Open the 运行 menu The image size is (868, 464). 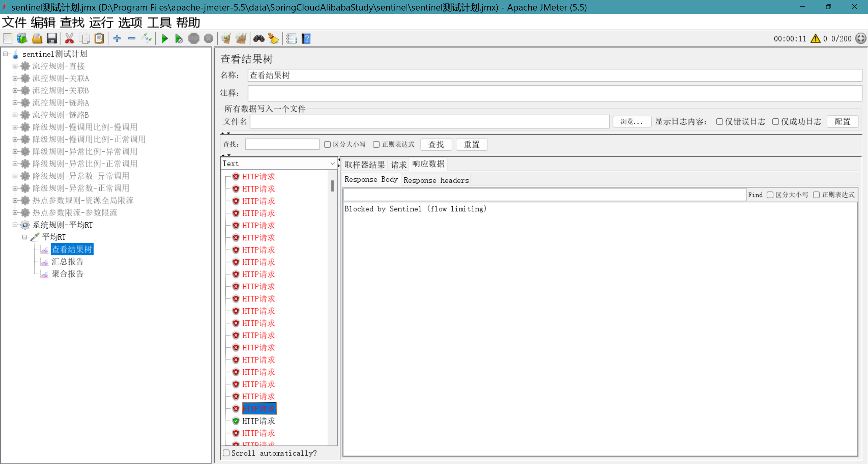[101, 23]
